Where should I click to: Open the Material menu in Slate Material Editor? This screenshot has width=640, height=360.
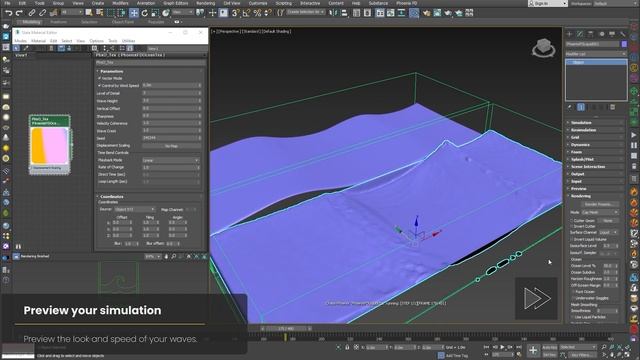[x=38, y=41]
